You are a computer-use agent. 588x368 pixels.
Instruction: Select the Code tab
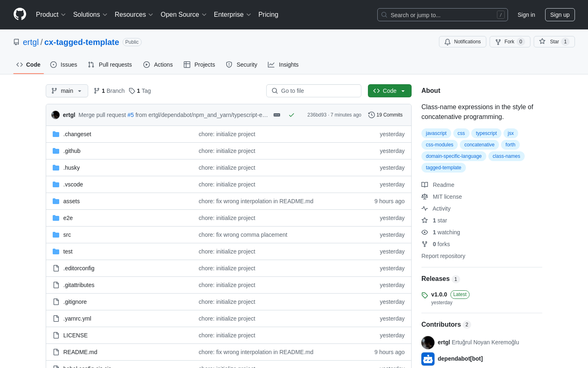click(x=29, y=65)
